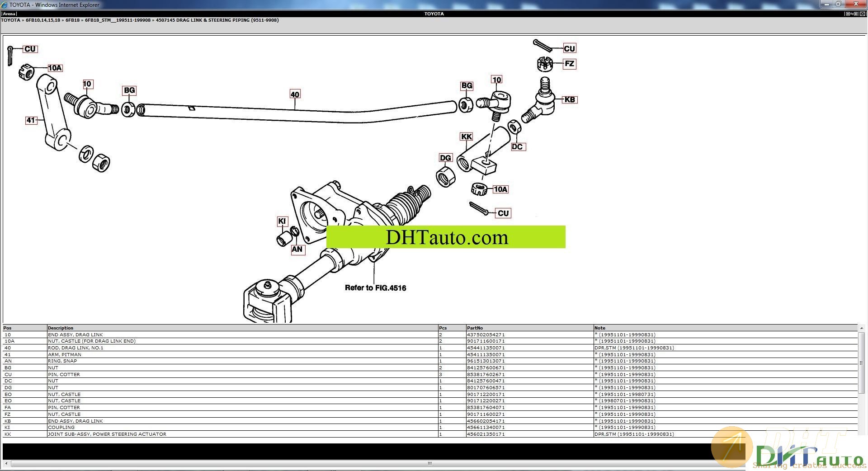
Task: Select EO row with part 901712200171
Action: [430, 395]
